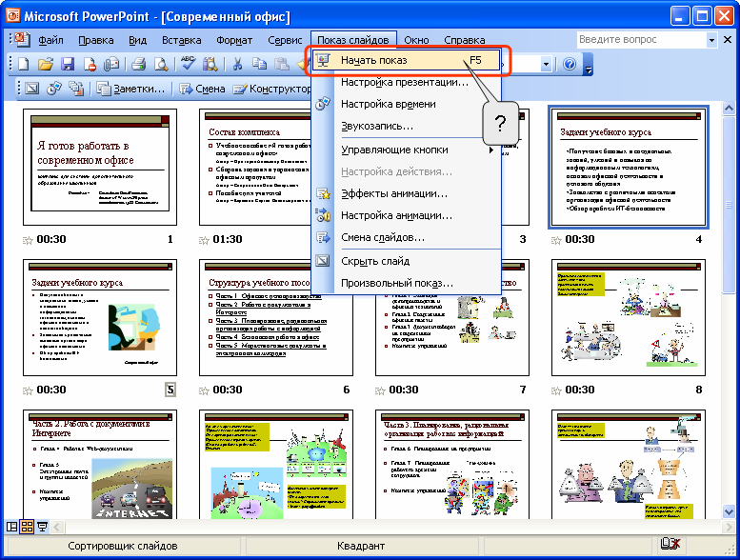Viewport: 740px width, 560px height.
Task: Run the spelling check (ABC) icon
Action: coord(188,64)
